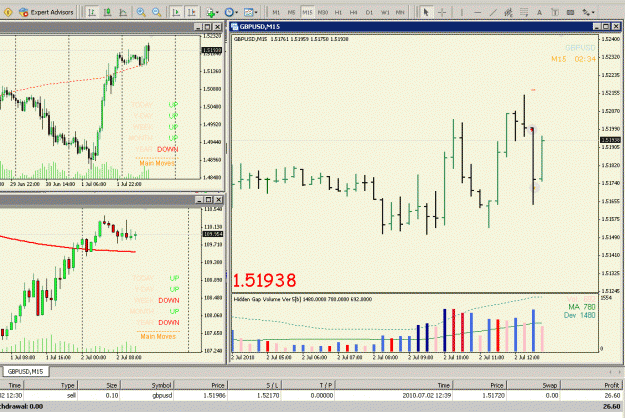Click the Zoom In magnifier
Screen dimensions: 625x418
point(141,12)
